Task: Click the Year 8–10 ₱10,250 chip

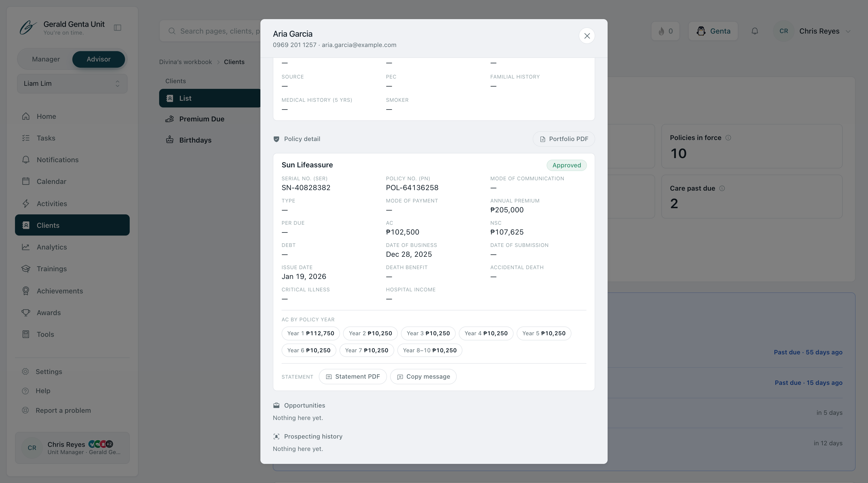Action: pyautogui.click(x=430, y=350)
